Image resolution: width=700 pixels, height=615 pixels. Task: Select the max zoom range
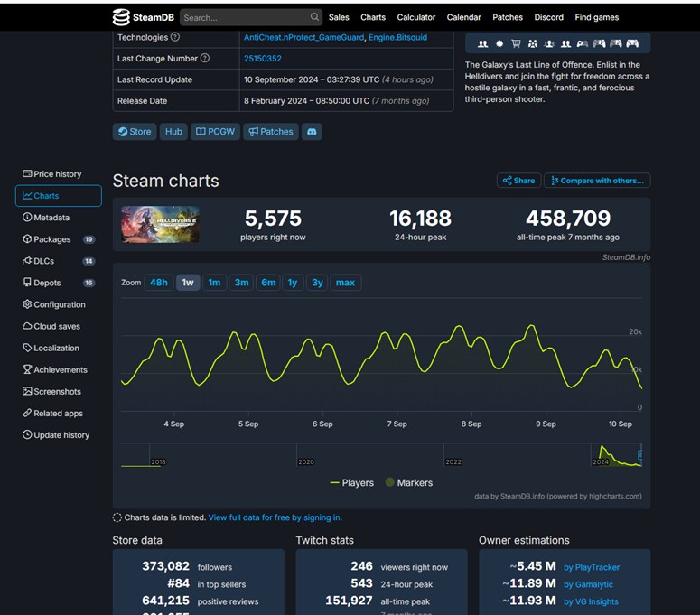[x=345, y=283]
